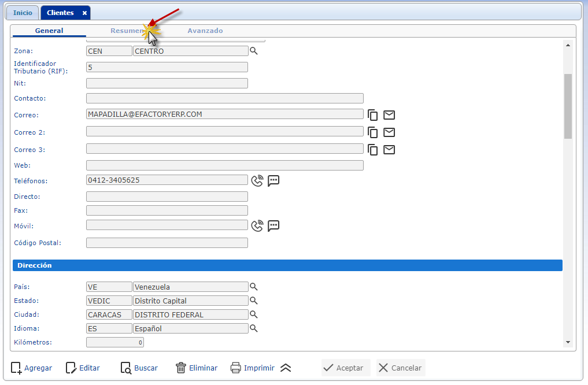Click the Idioma field Español
Screen dimensions: 588x385
[x=190, y=328]
